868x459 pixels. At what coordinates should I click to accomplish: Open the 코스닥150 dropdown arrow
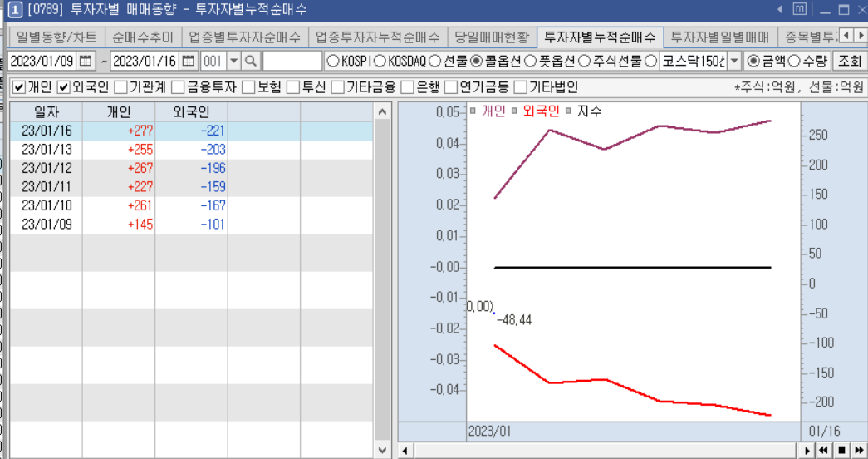[734, 61]
